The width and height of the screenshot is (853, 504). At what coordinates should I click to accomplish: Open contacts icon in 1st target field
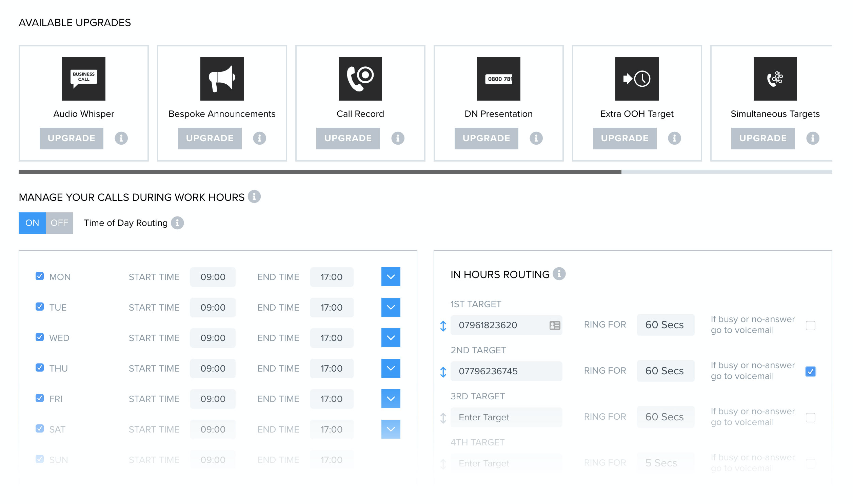point(555,326)
